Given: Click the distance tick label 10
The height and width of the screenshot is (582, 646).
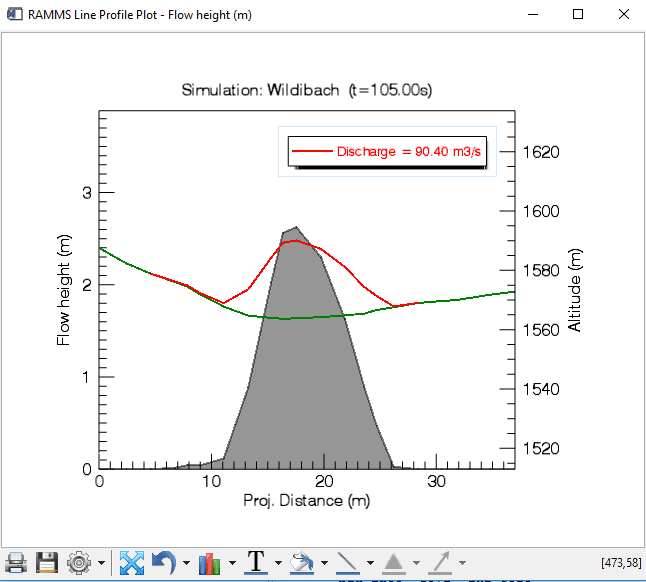Looking at the screenshot, I should (211, 481).
